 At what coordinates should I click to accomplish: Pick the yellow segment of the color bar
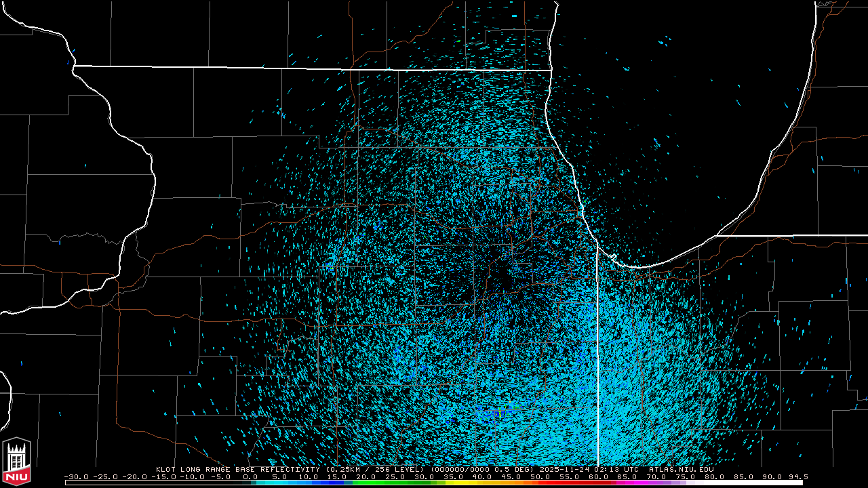(x=468, y=483)
